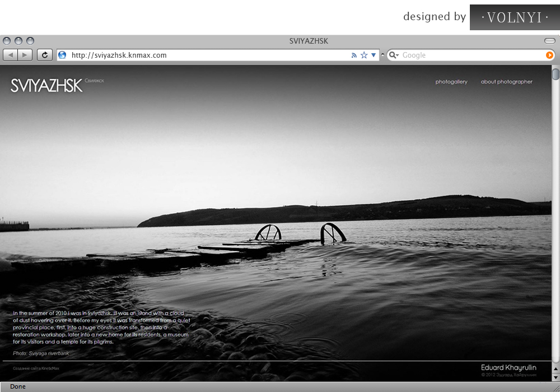The width and height of the screenshot is (560, 392).
Task: Click the drag handle dot between URL and search
Action: [x=383, y=55]
